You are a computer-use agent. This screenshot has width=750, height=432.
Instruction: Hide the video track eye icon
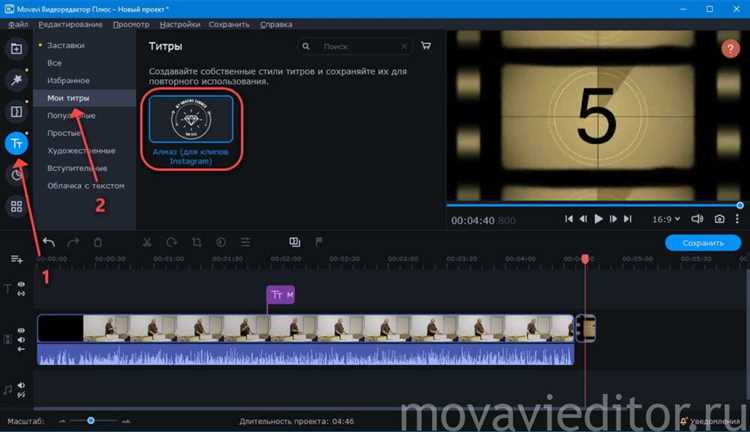[21, 330]
